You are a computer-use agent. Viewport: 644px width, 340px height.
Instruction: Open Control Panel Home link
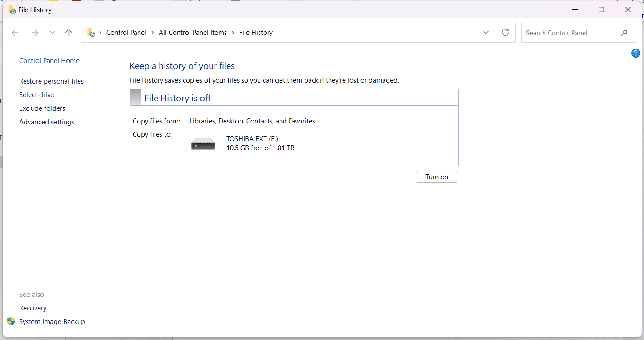tap(49, 61)
